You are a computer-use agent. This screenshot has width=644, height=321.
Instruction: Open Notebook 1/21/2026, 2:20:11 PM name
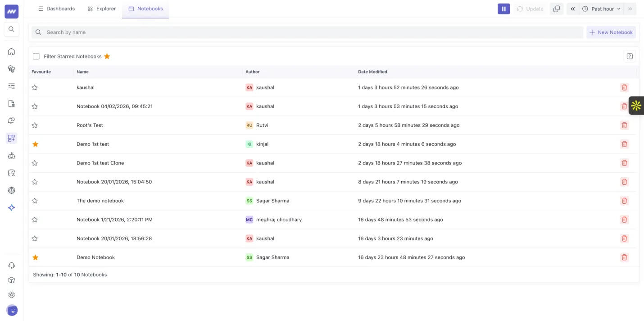114,220
